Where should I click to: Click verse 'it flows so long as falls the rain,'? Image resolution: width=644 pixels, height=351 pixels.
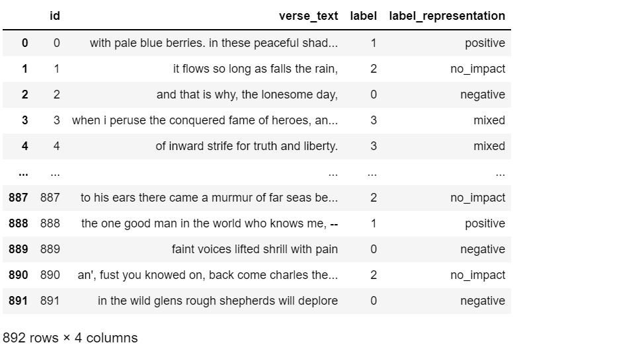[x=255, y=69]
